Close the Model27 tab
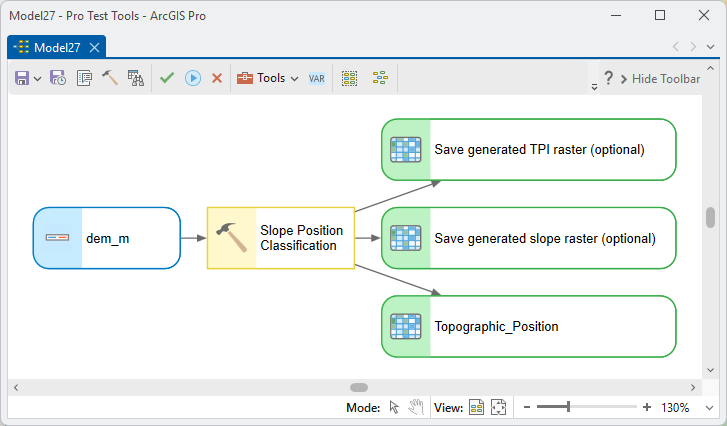The height and width of the screenshot is (426, 727). pyautogui.click(x=94, y=47)
